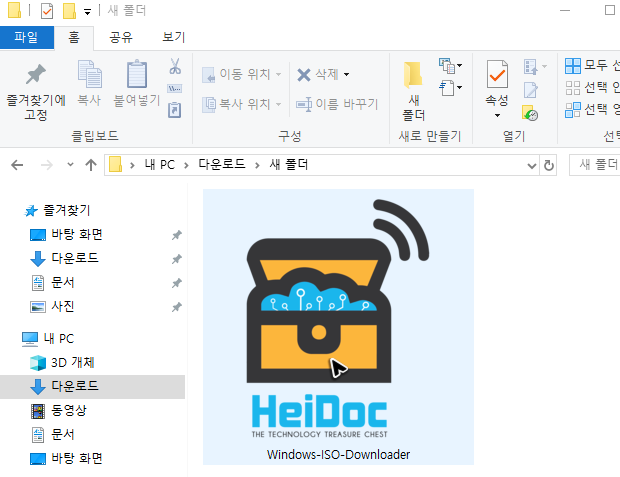Click the Copy path icon in clipboard group
The height and width of the screenshot is (477, 620).
tap(175, 89)
